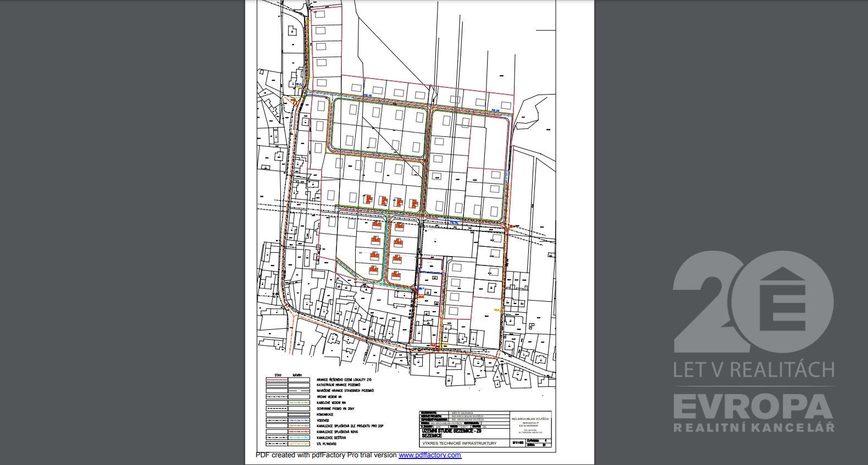Viewport: 868px width, 465px height.
Task: Select the OCHRANNÉ PÁSMO VN 35kV legend label
Action: (336, 408)
